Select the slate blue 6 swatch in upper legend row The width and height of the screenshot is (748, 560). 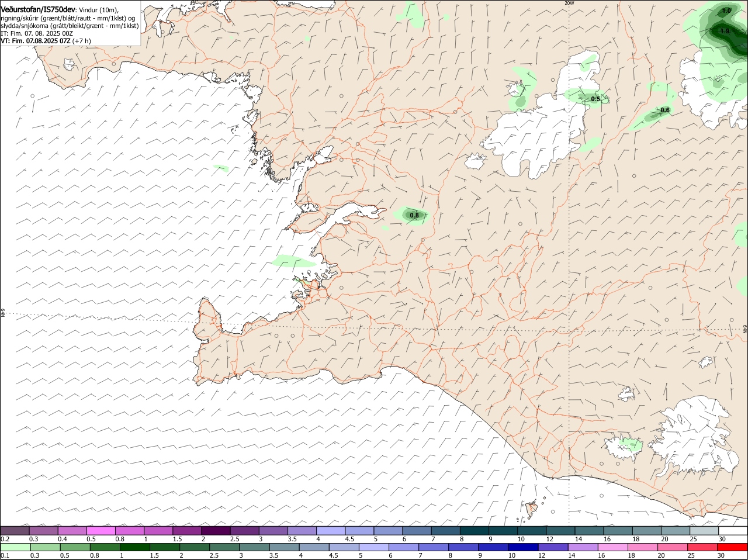click(417, 530)
